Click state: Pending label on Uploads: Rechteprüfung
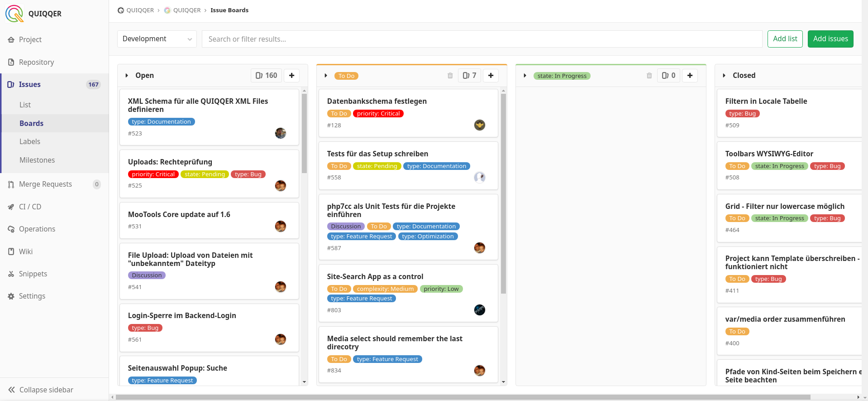The height and width of the screenshot is (401, 868). 205,174
